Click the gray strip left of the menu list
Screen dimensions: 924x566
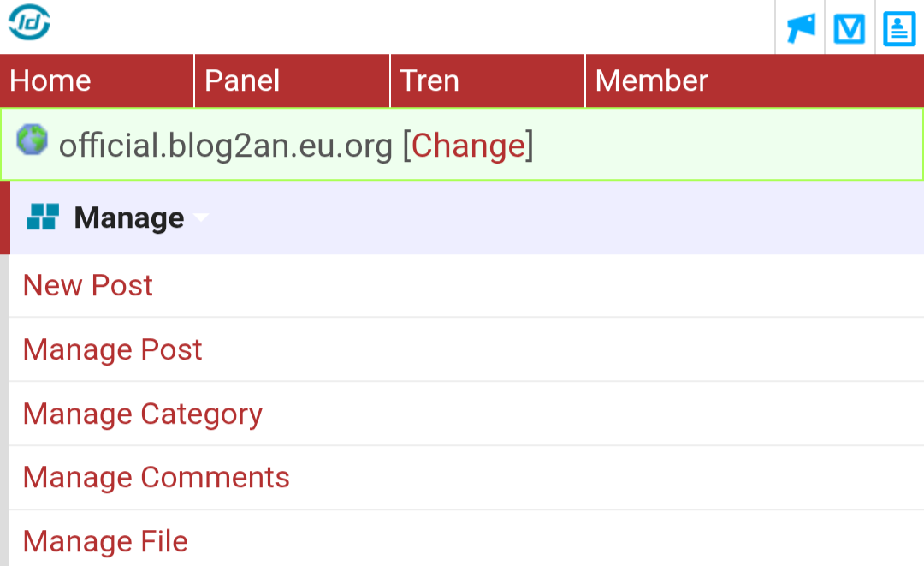4,411
